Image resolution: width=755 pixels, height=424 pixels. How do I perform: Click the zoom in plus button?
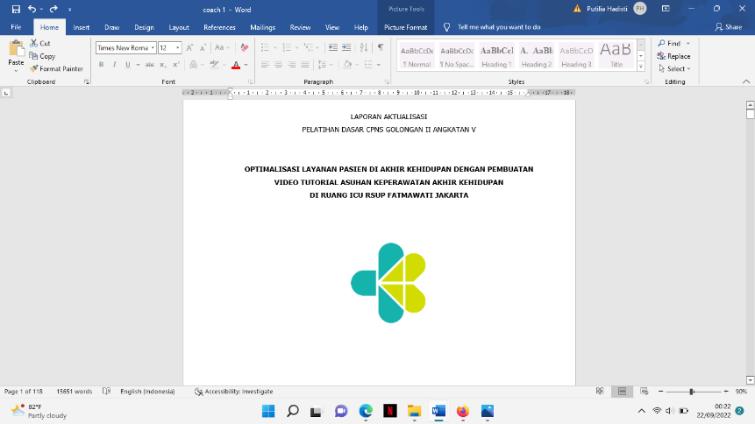726,392
